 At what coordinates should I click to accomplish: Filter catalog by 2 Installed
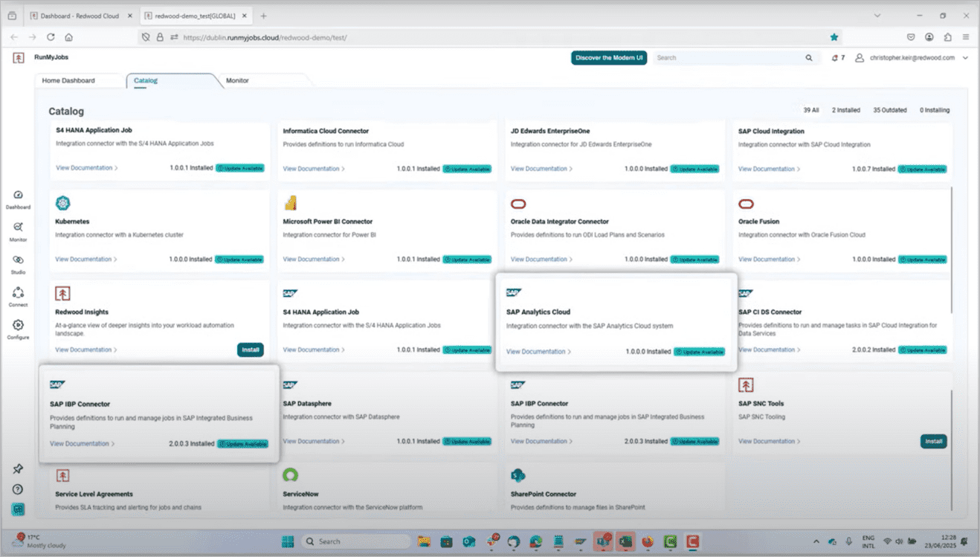(x=845, y=110)
